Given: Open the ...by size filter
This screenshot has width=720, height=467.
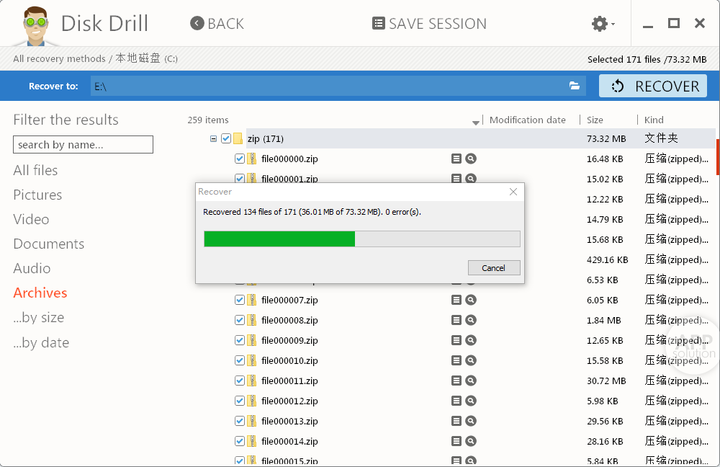Looking at the screenshot, I should (39, 318).
